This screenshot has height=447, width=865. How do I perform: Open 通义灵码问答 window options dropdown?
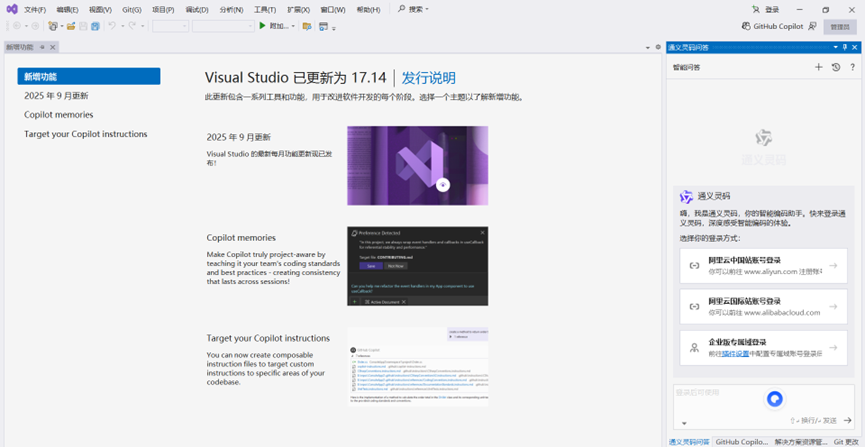pos(836,47)
